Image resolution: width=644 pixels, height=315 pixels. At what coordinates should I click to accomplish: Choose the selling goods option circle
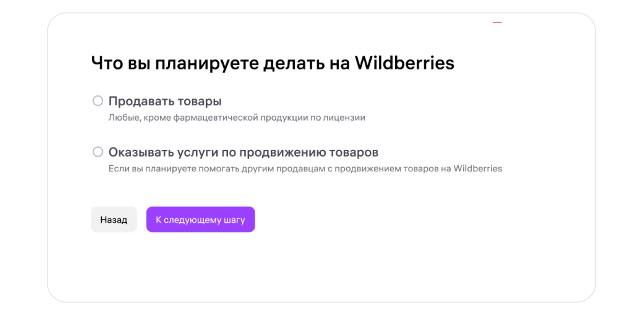98,101
